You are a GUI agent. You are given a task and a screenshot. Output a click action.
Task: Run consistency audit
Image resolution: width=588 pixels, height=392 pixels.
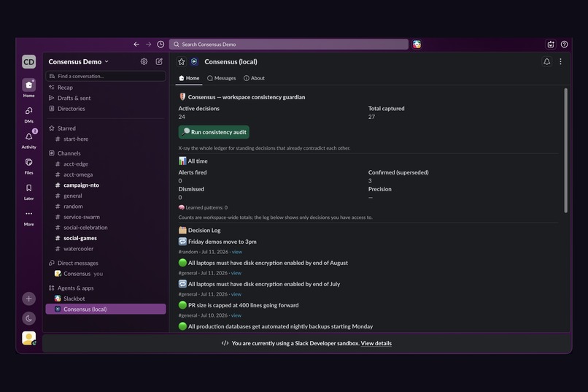tap(214, 132)
